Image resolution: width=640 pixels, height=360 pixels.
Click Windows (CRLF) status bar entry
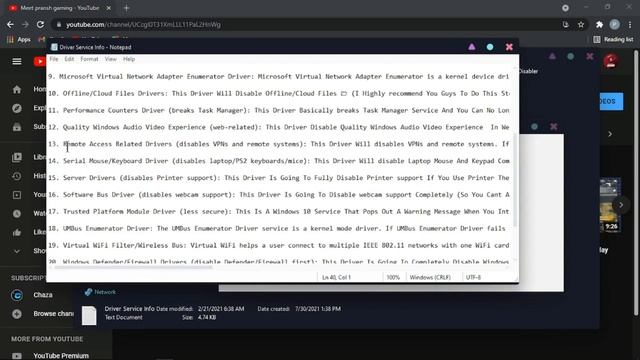coord(430,277)
